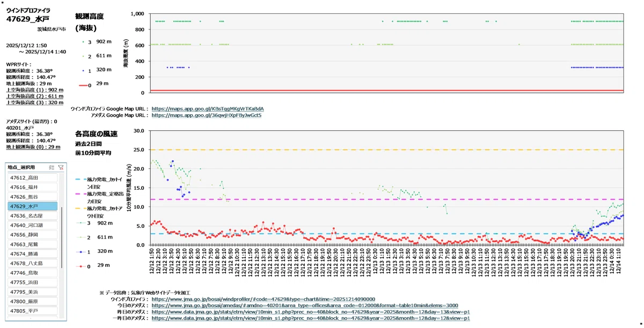Choose station 47656_静岡
The image size is (644, 328).
tap(33, 235)
